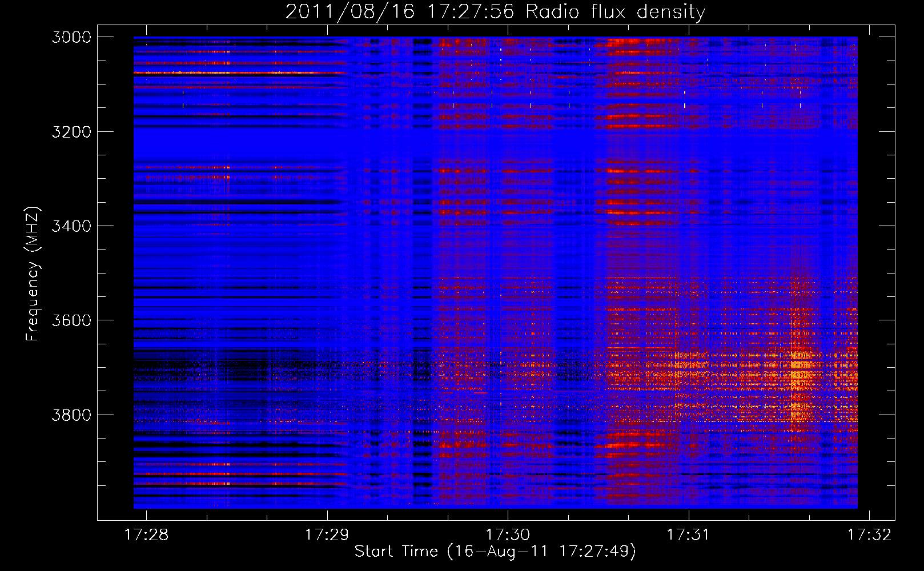Click the 3000 frequency axis label

71,37
